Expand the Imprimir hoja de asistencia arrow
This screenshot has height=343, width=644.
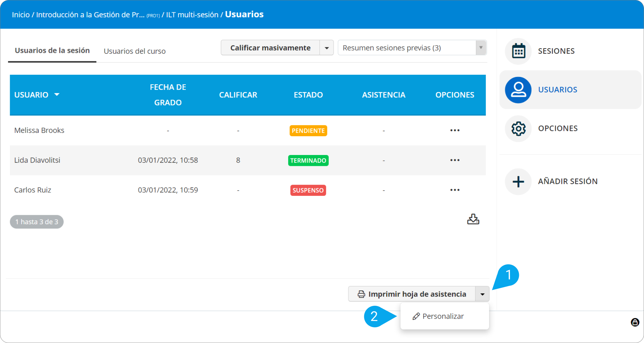[x=482, y=294]
